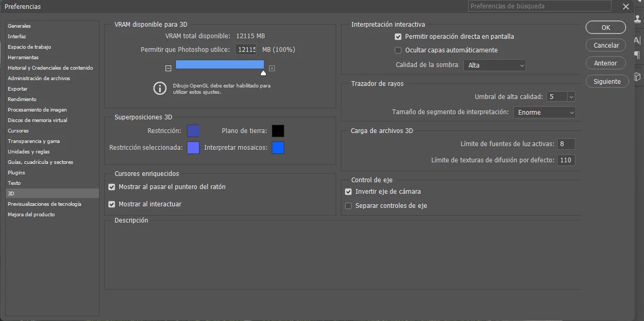Close the Preferencias dialog
This screenshot has width=644, height=321.
(626, 6)
